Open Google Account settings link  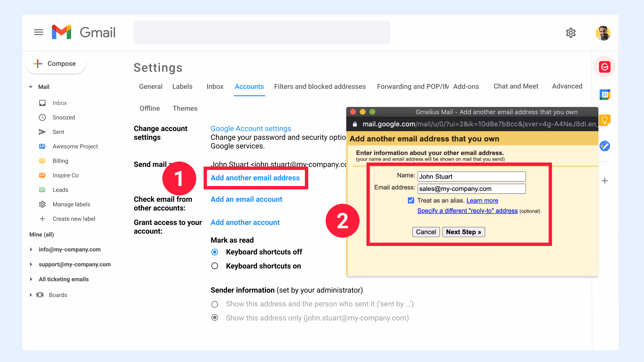(251, 129)
